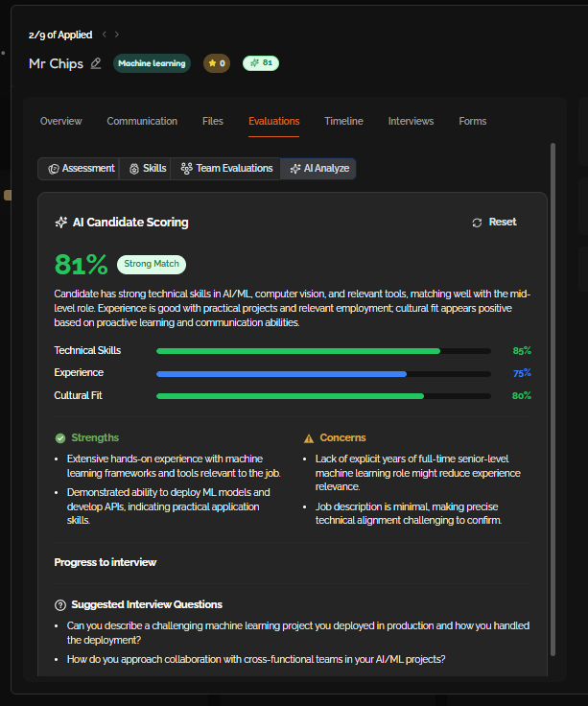The image size is (588, 706).
Task: Click the warning triangle icon beside Concerns
Action: 309,438
